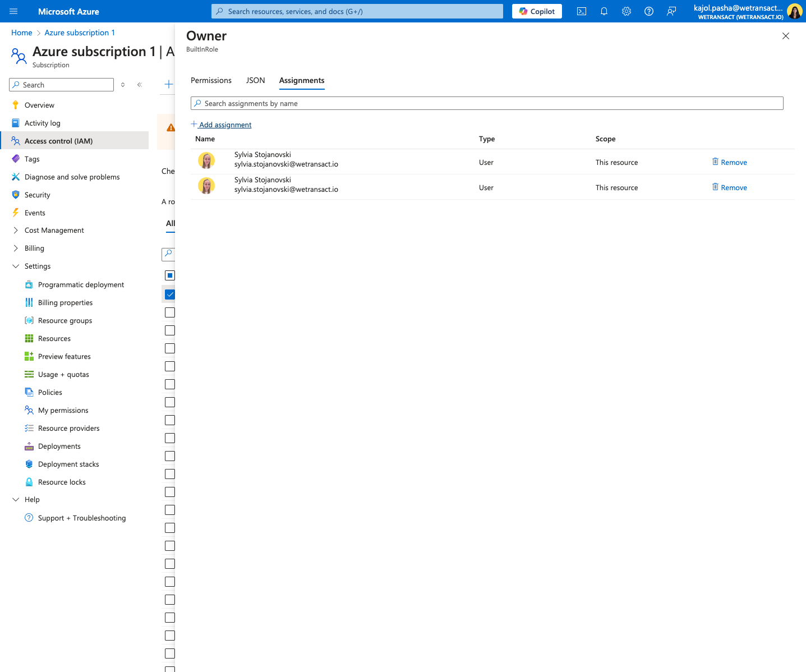This screenshot has height=672, width=806.
Task: Expand the Cost Management section
Action: coord(16,230)
